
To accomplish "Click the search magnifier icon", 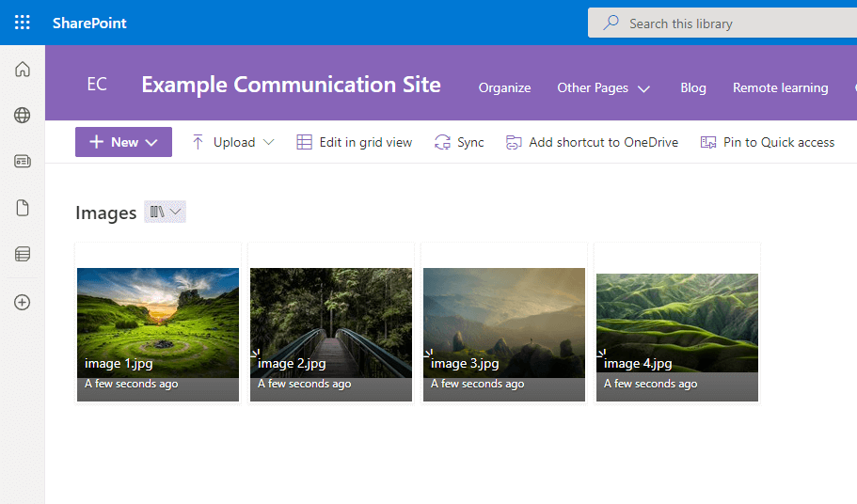I will click(x=611, y=23).
